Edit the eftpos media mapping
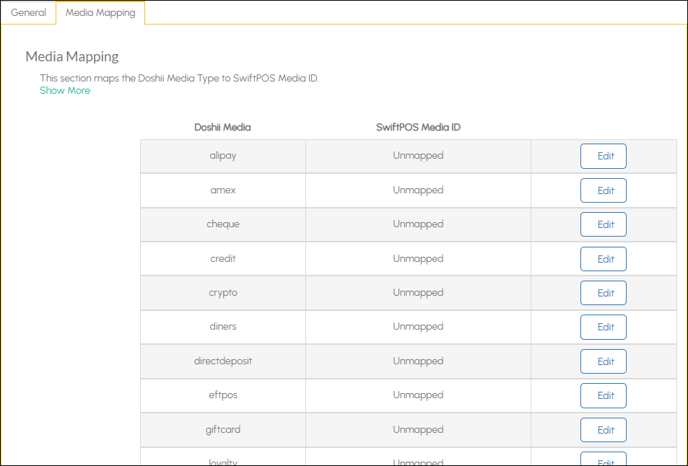Viewport: 688px width, 466px height. 603,395
